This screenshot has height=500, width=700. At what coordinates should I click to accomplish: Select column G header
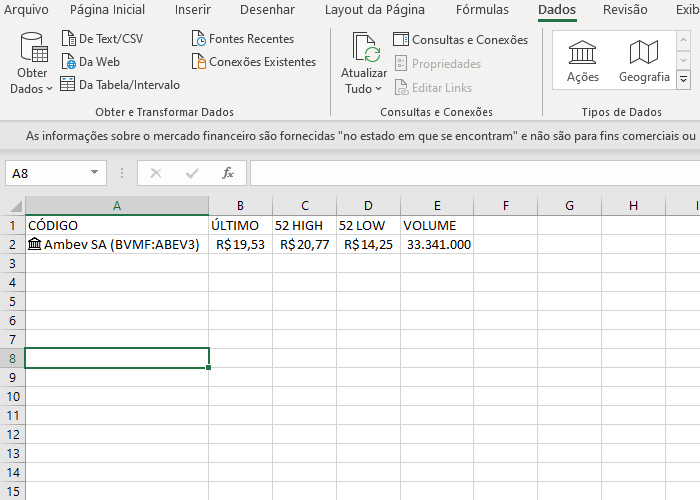(569, 206)
